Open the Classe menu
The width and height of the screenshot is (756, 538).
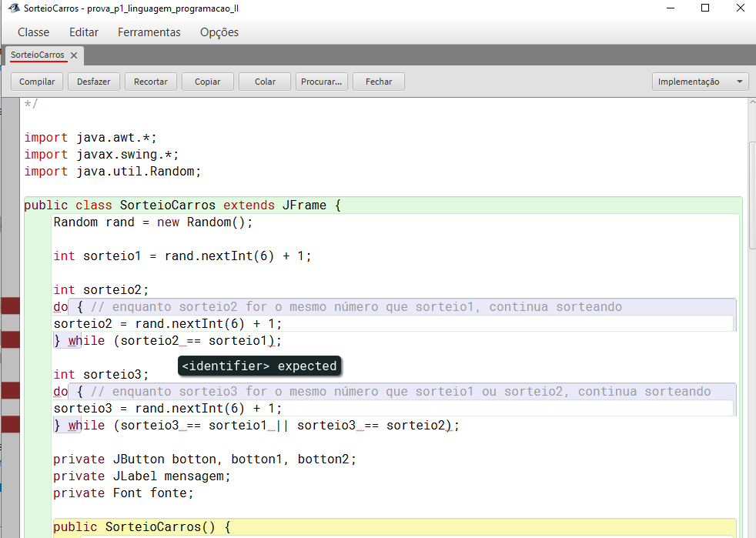point(33,32)
